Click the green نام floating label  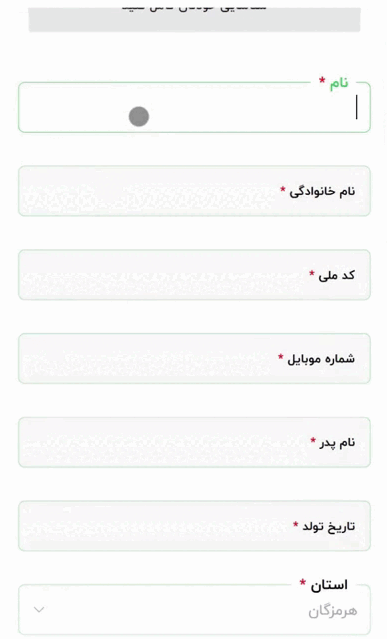tap(339, 83)
